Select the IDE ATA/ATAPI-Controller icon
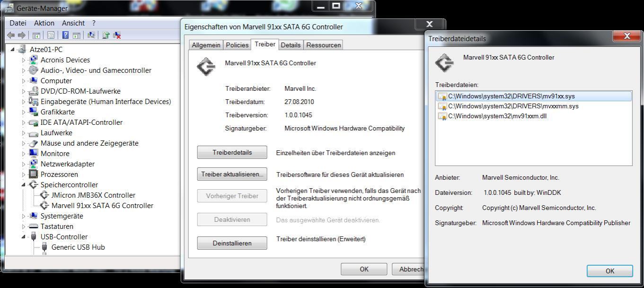The height and width of the screenshot is (288, 644). 33,122
